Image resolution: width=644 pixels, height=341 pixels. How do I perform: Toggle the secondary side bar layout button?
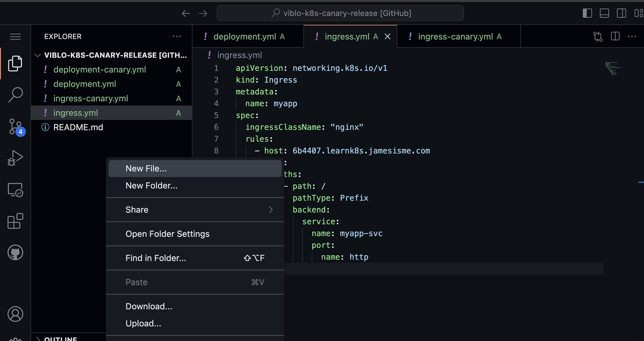click(x=621, y=13)
